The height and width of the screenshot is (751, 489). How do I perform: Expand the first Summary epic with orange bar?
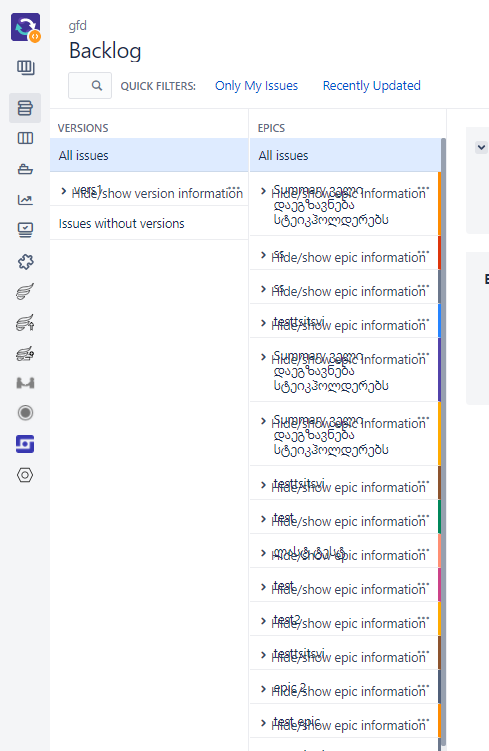(263, 191)
